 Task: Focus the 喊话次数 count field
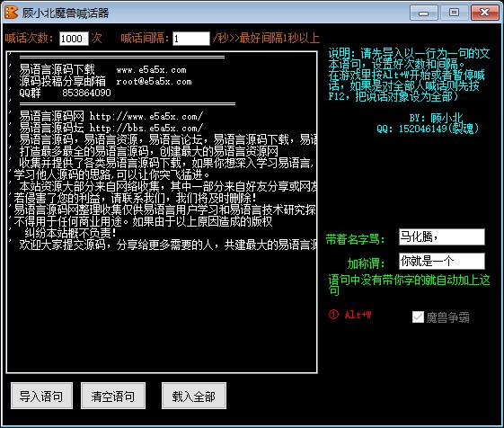pyautogui.click(x=74, y=39)
